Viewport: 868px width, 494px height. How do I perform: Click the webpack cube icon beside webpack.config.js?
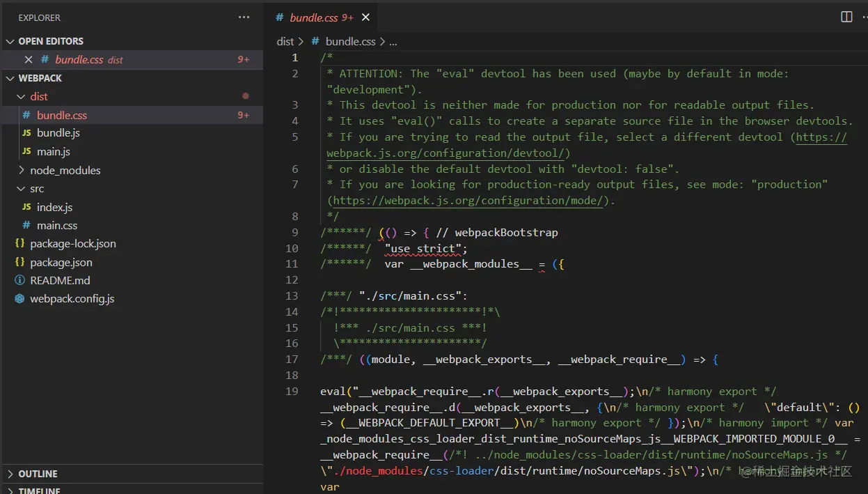[x=19, y=299]
